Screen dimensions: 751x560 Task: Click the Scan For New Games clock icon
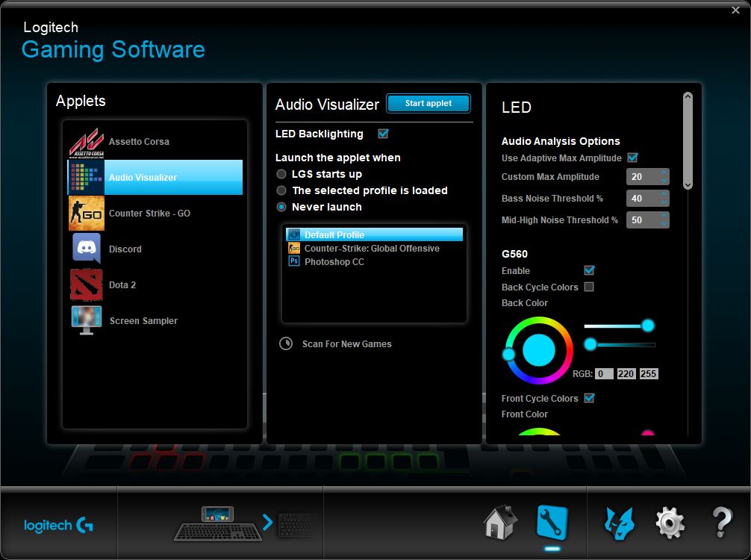(286, 343)
